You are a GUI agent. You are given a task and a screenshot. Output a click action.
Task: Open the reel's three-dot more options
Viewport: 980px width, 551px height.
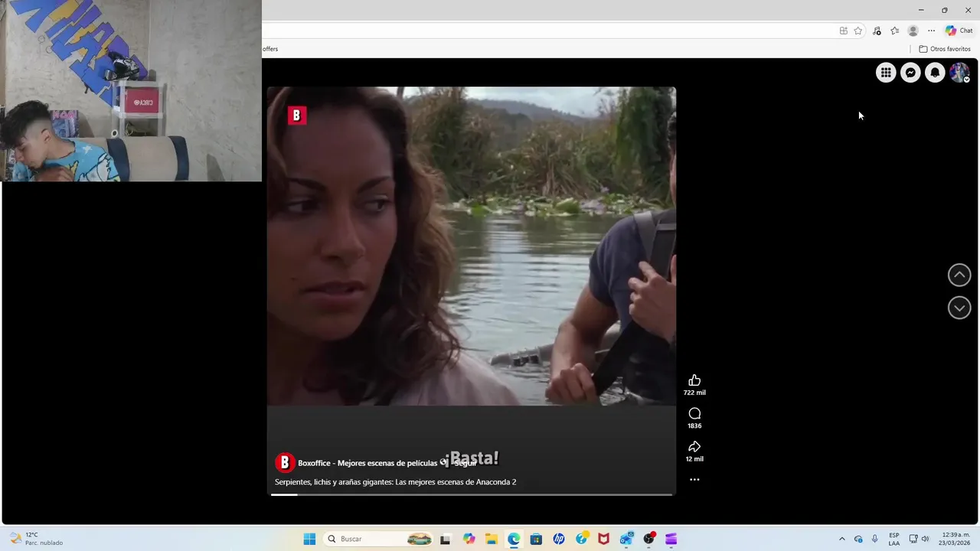tap(694, 480)
